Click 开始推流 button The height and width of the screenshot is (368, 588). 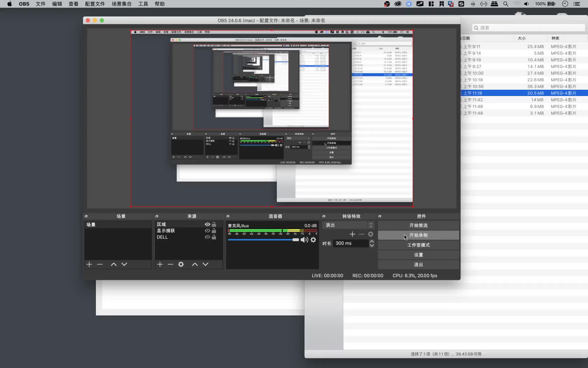point(418,225)
